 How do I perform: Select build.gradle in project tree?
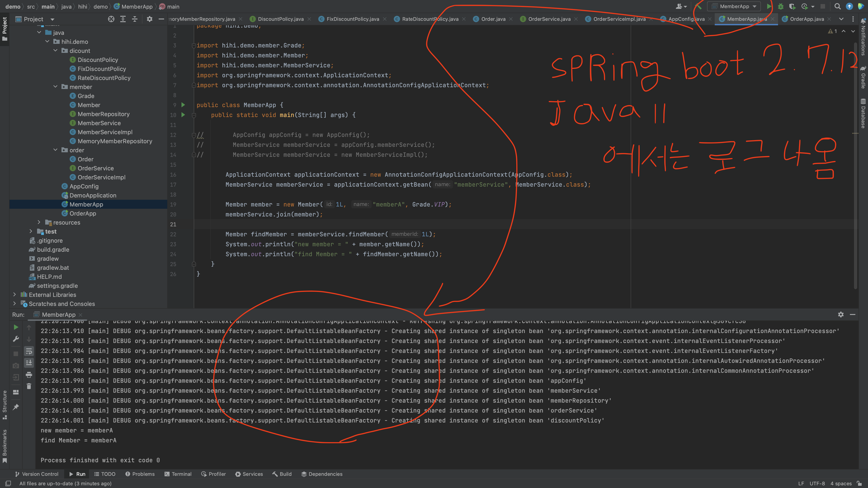point(53,249)
